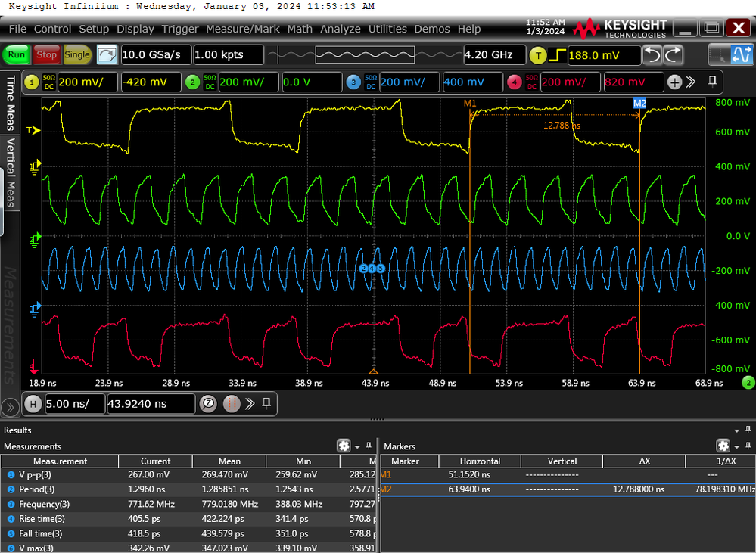756x553 pixels.
Task: Expand the channel toolbar chevron
Action: point(692,82)
